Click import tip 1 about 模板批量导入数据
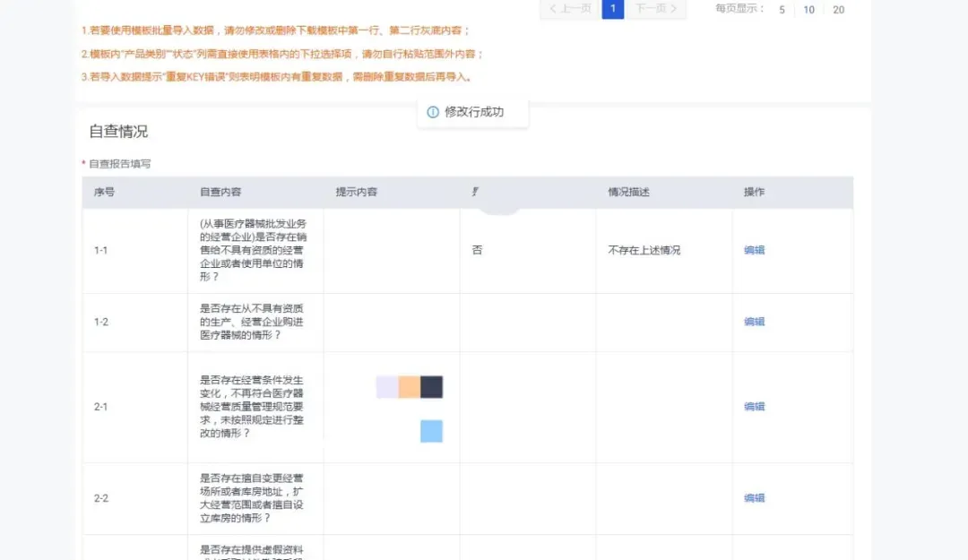 (x=276, y=30)
